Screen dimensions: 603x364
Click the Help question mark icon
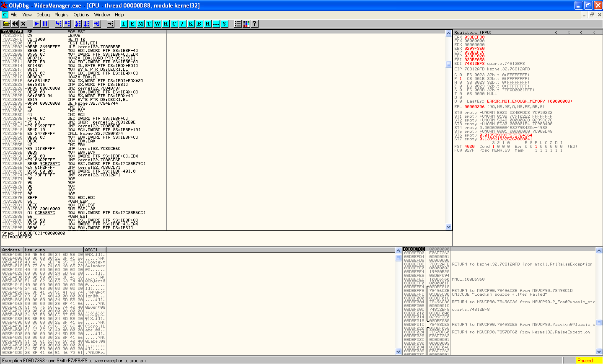pos(254,24)
